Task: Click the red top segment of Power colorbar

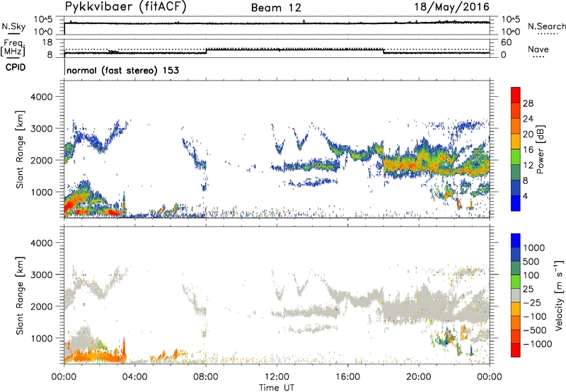Action: pos(516,95)
